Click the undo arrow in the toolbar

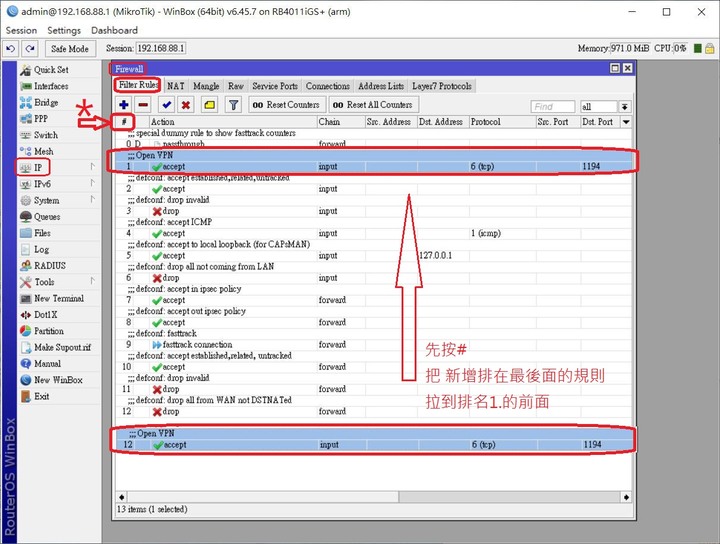coord(11,48)
